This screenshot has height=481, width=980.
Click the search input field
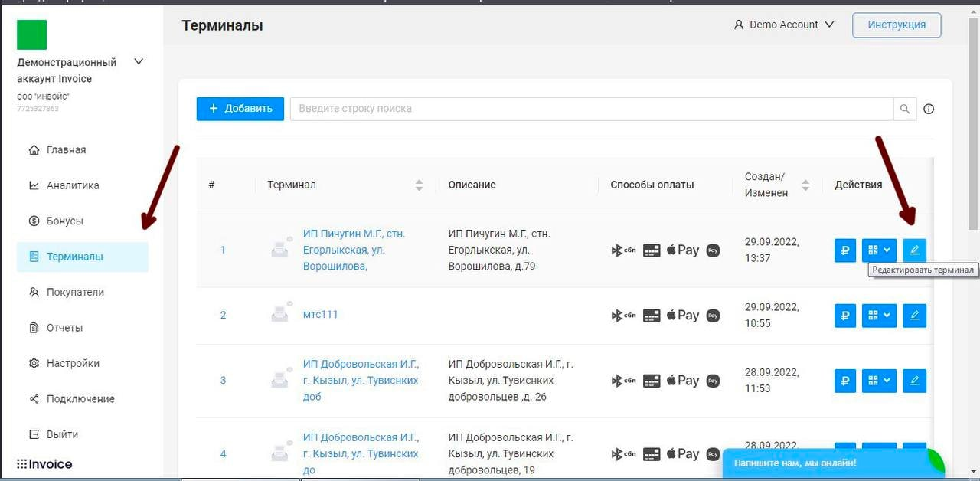536,109
